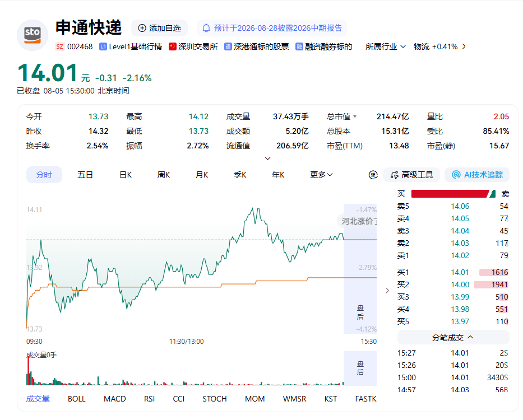The height and width of the screenshot is (420, 523).
Task: Open AI技术追踪
Action: [x=477, y=175]
